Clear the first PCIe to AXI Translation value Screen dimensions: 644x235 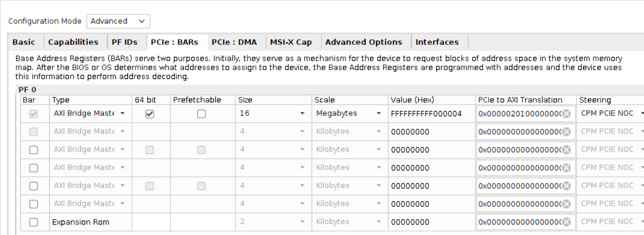coord(566,114)
